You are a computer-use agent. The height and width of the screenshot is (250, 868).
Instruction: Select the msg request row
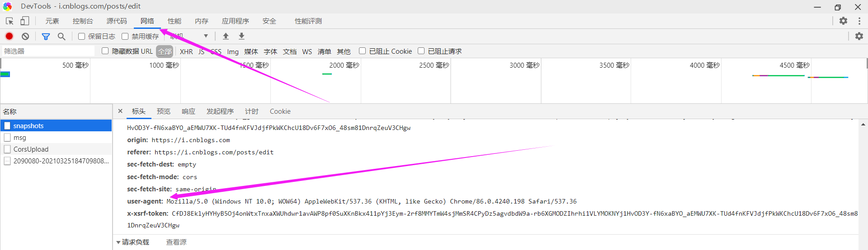(x=56, y=137)
